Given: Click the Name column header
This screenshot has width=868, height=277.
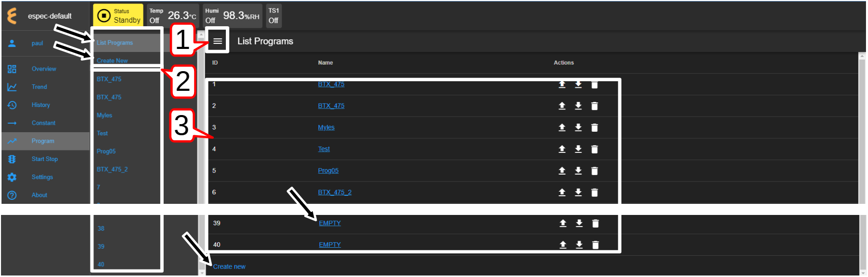Looking at the screenshot, I should point(325,63).
